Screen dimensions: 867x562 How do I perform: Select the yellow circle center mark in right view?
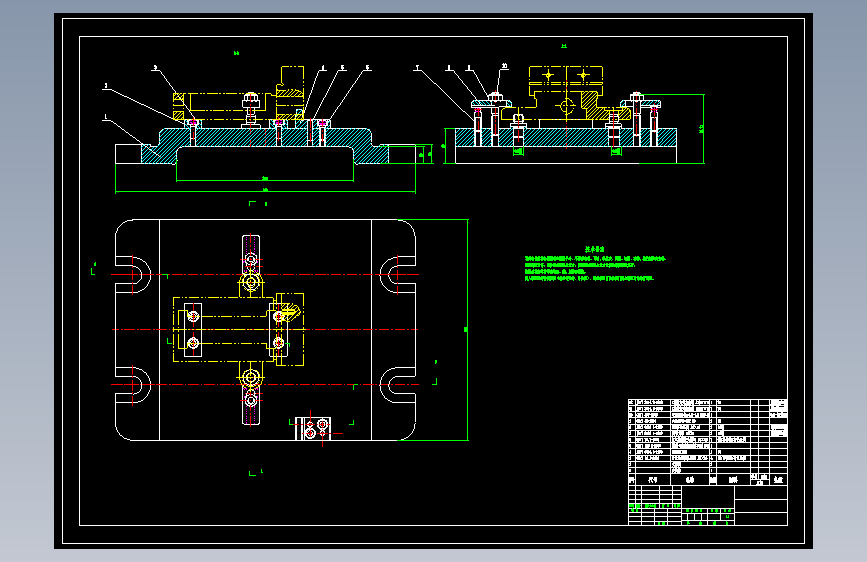point(566,106)
